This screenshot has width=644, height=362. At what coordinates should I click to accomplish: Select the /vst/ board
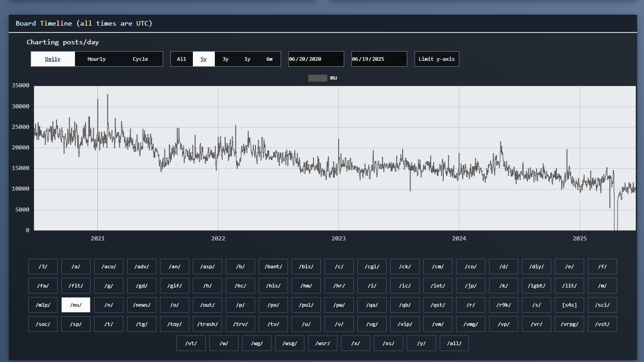click(602, 324)
